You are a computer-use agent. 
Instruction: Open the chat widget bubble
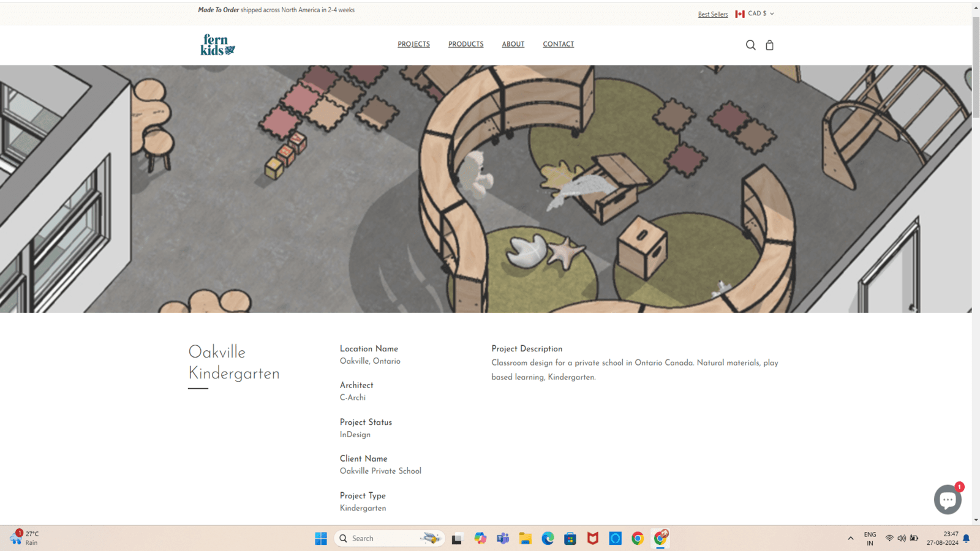click(947, 500)
